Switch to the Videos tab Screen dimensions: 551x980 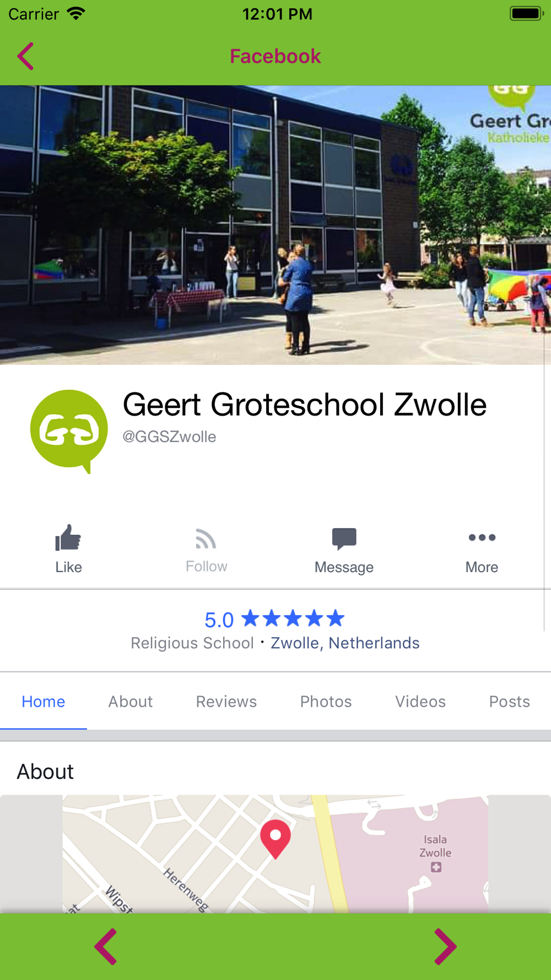420,701
